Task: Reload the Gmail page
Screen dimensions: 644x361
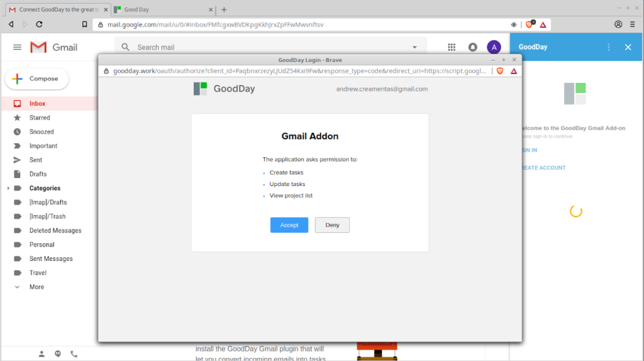Action: [39, 25]
